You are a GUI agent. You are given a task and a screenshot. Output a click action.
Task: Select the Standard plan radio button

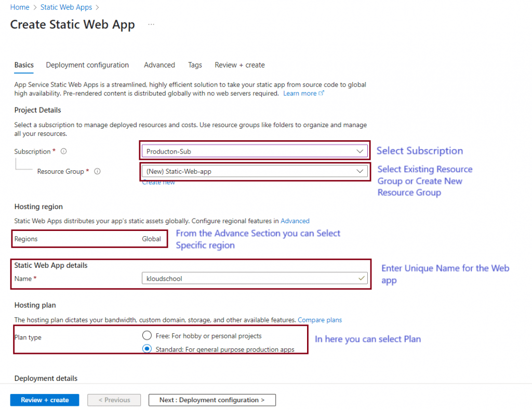(x=147, y=349)
